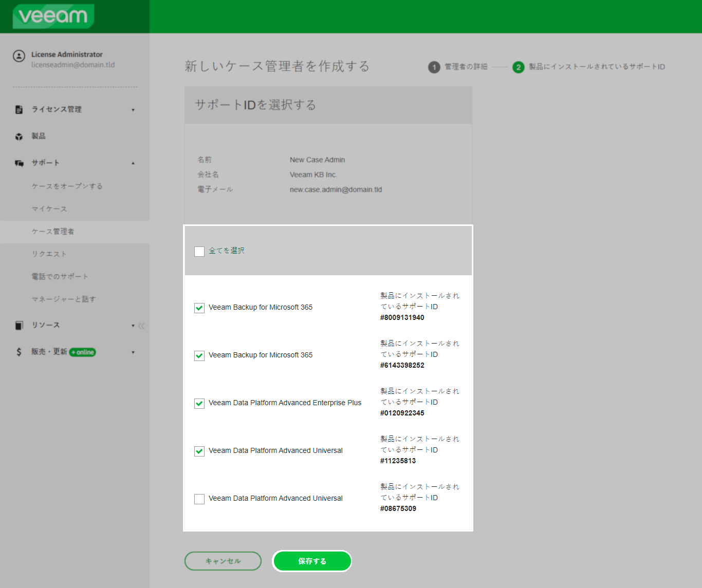Click the License Administrator name

(67, 54)
